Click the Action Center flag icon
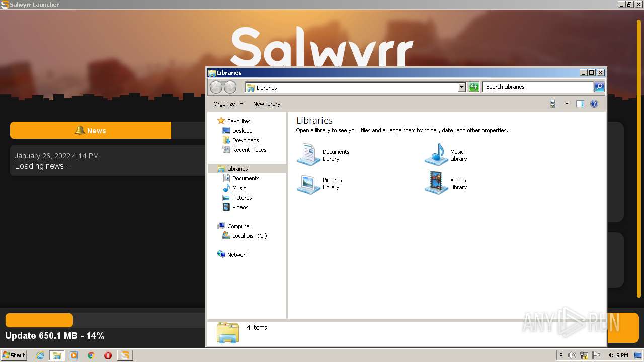The width and height of the screenshot is (644, 362). (x=596, y=355)
